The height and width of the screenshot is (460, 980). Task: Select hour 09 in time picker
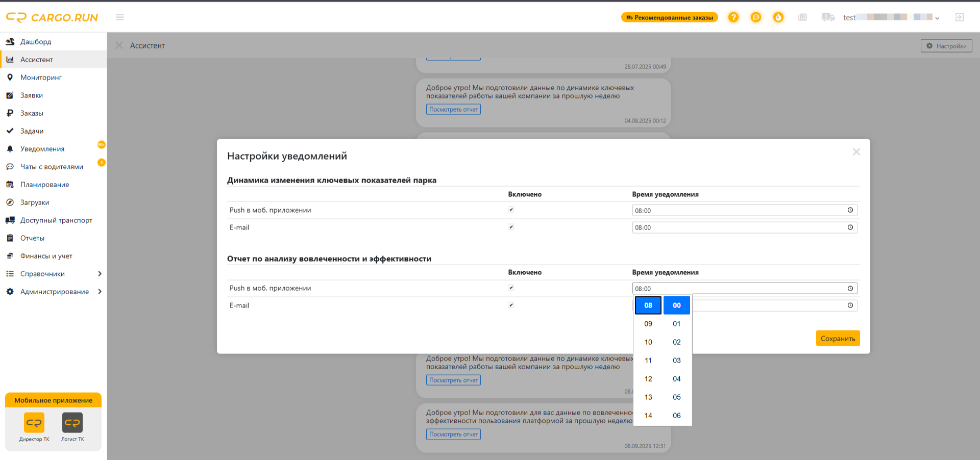click(x=648, y=324)
